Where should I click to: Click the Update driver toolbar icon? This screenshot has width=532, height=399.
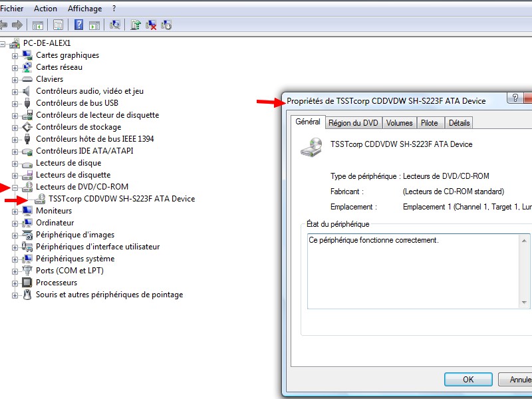136,25
